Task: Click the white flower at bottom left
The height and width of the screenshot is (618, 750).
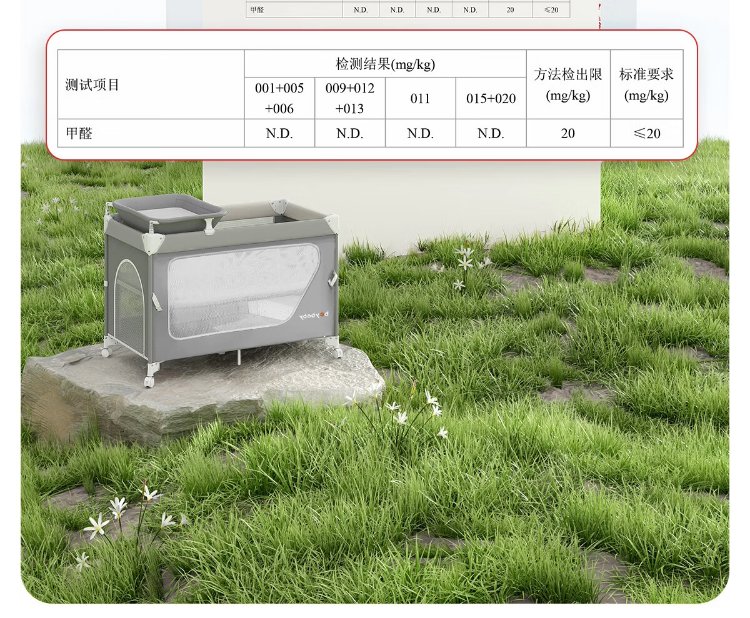Action: (x=99, y=524)
